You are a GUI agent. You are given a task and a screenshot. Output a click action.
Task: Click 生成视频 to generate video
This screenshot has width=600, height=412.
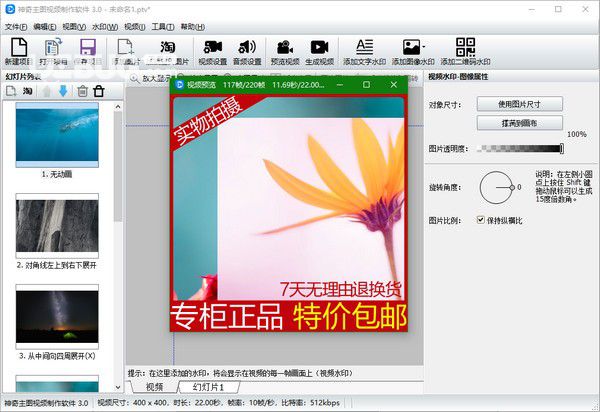point(320,52)
